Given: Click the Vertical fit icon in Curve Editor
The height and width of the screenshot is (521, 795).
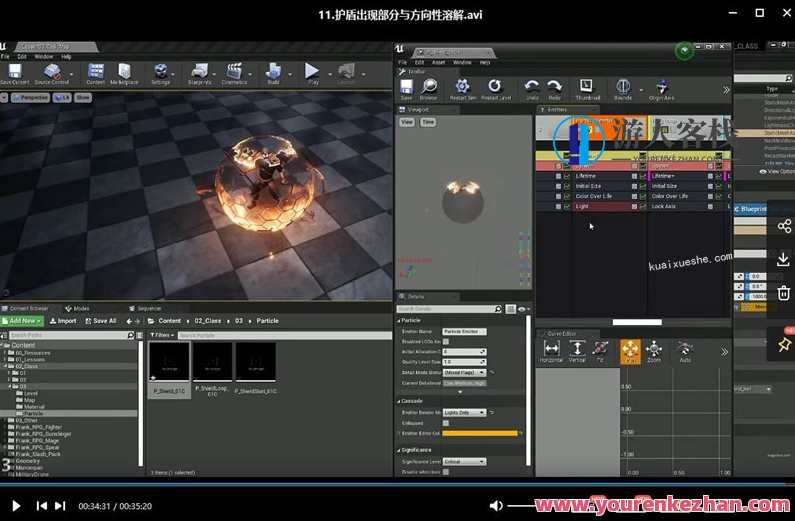Looking at the screenshot, I should coord(577,349).
